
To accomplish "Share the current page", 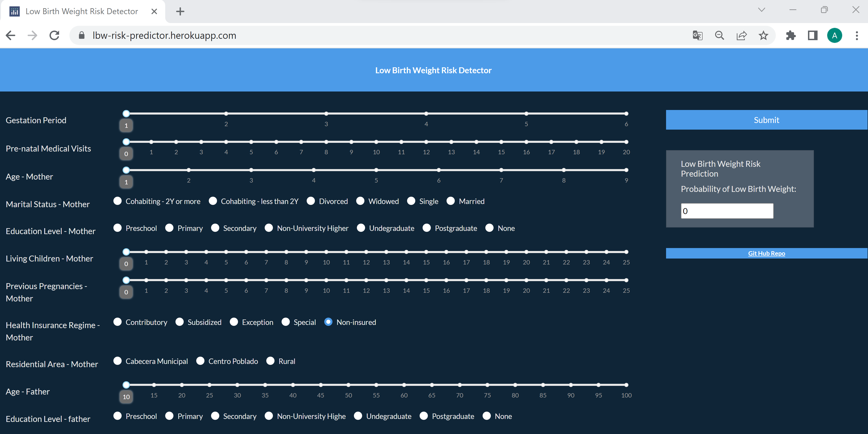I will [x=742, y=35].
